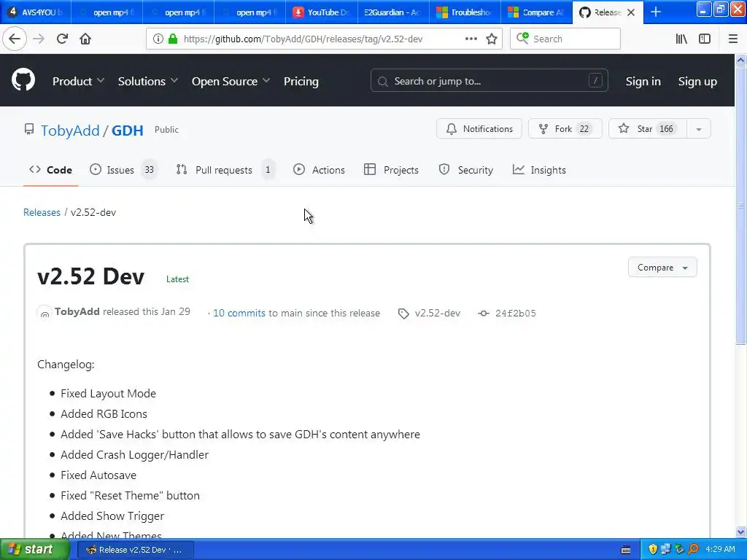This screenshot has width=747, height=560.
Task: Click TobyAdd's avatar icon in release info
Action: coord(44,313)
